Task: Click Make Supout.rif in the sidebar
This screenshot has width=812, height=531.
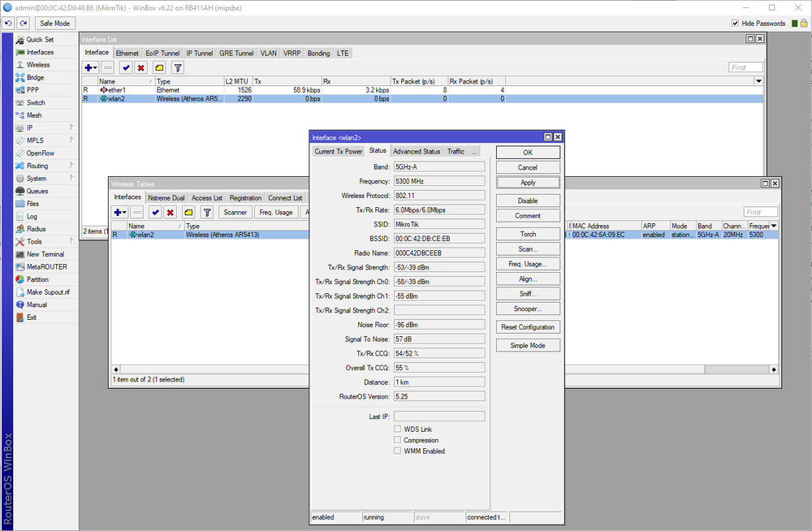Action: [x=48, y=292]
